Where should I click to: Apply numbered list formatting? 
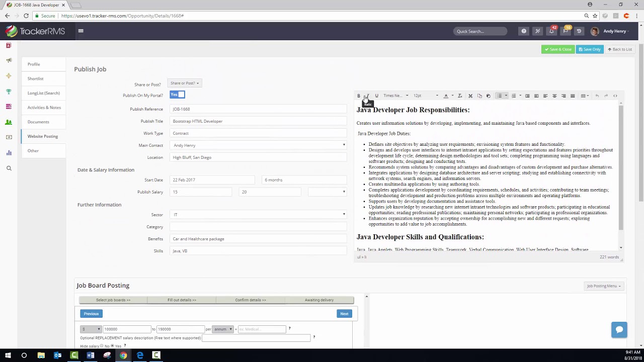tap(514, 96)
